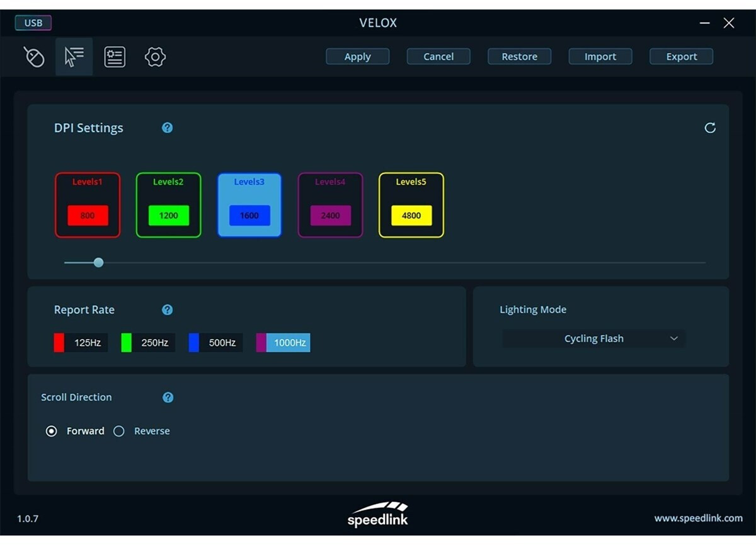Screen dimensions: 756x545
Task: Open the mouse button settings tab icon
Action: point(34,57)
